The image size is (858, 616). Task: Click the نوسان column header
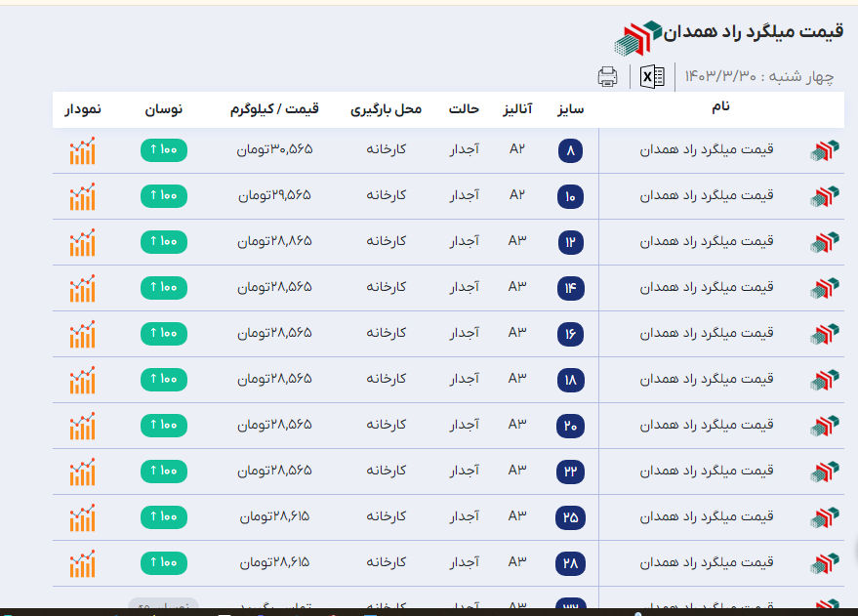tap(164, 109)
